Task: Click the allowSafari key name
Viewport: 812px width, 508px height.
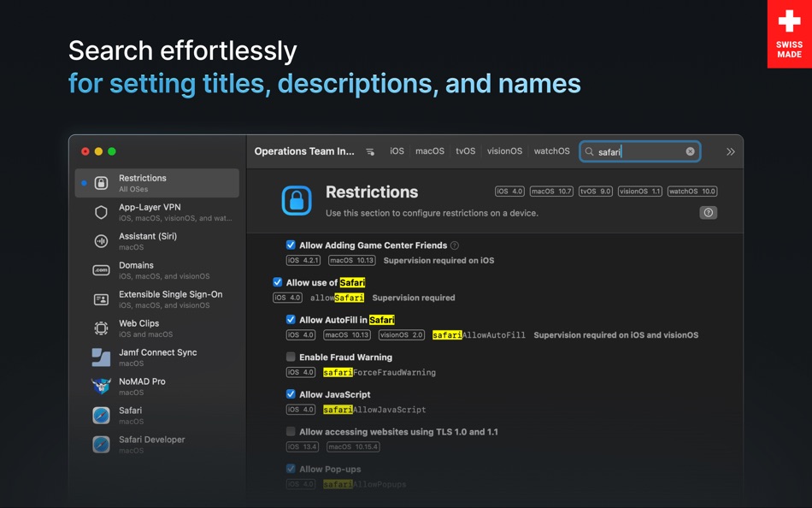Action: tap(337, 298)
